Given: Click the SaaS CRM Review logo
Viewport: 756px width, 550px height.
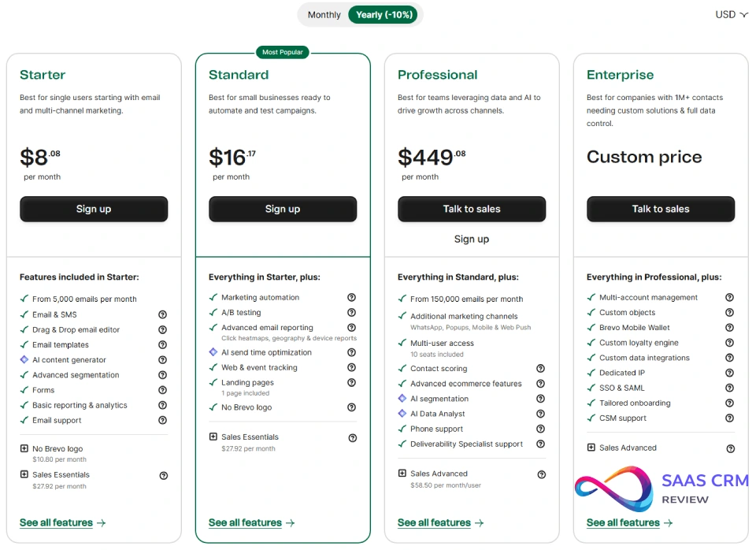Looking at the screenshot, I should coord(660,489).
